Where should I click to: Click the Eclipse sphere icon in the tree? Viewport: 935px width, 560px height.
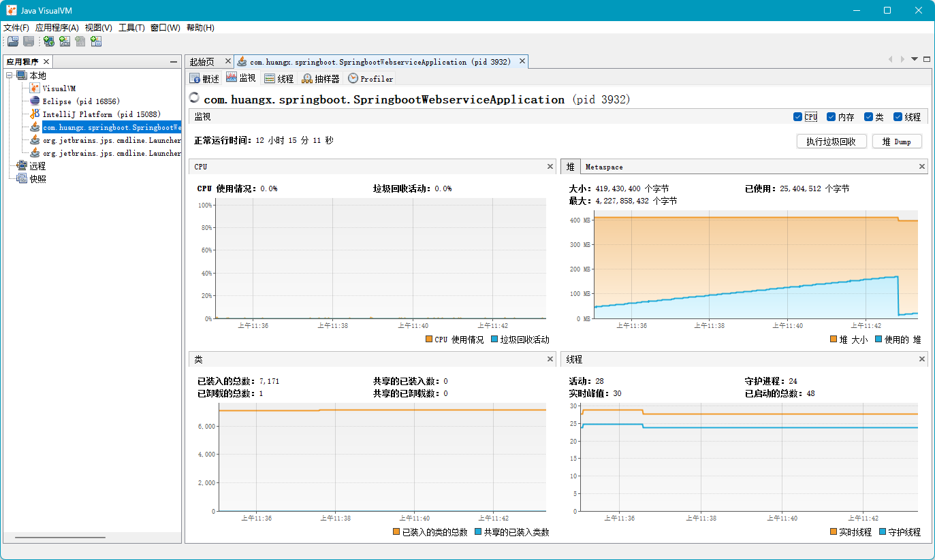click(35, 101)
